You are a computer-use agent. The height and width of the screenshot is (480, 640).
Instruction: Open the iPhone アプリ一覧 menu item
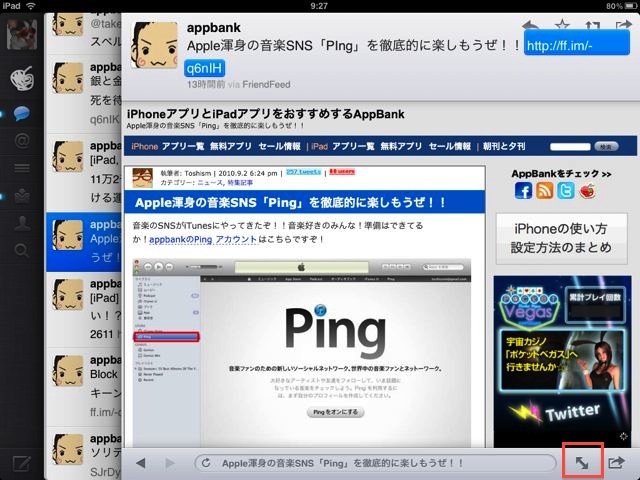pos(183,146)
